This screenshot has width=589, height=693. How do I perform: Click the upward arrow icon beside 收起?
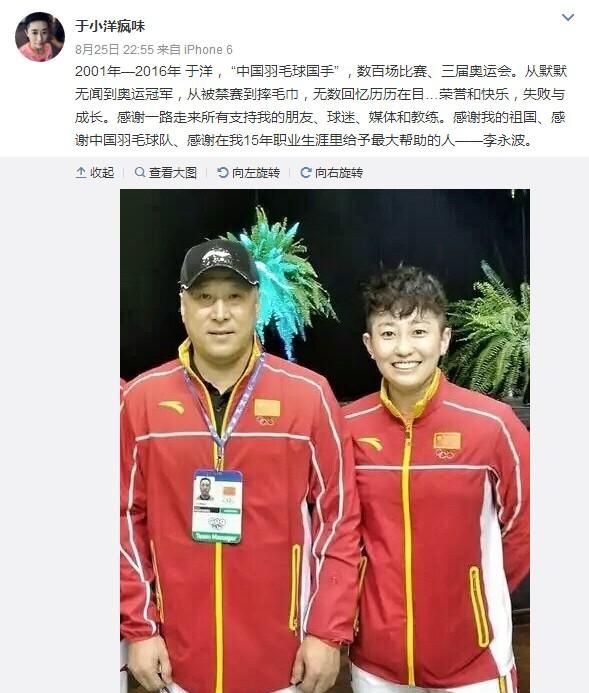pos(81,173)
